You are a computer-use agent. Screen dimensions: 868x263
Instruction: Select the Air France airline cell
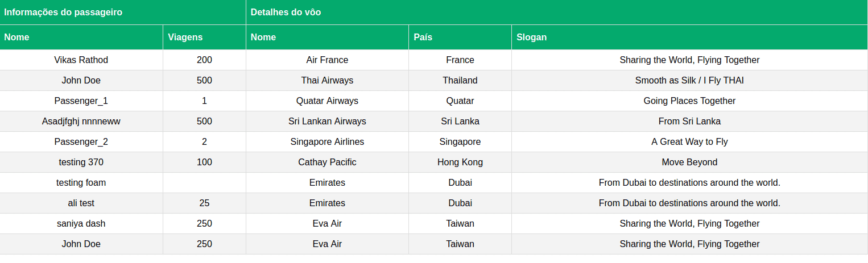click(x=327, y=60)
